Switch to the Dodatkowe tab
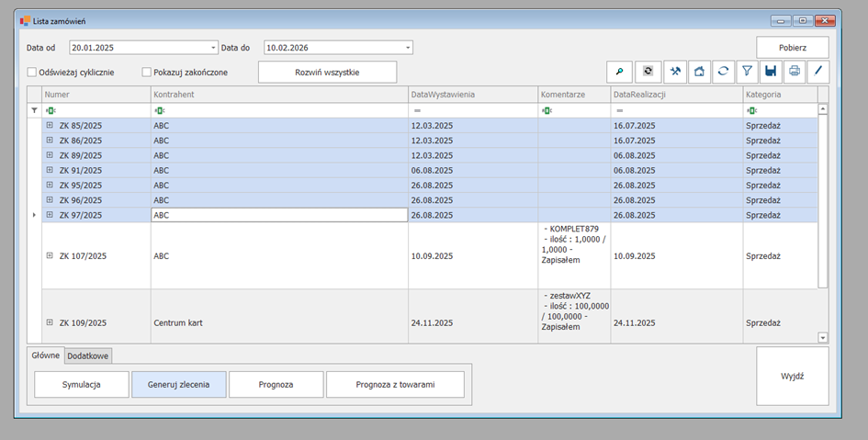Screen dimensions: 868x440 pyautogui.click(x=89, y=355)
